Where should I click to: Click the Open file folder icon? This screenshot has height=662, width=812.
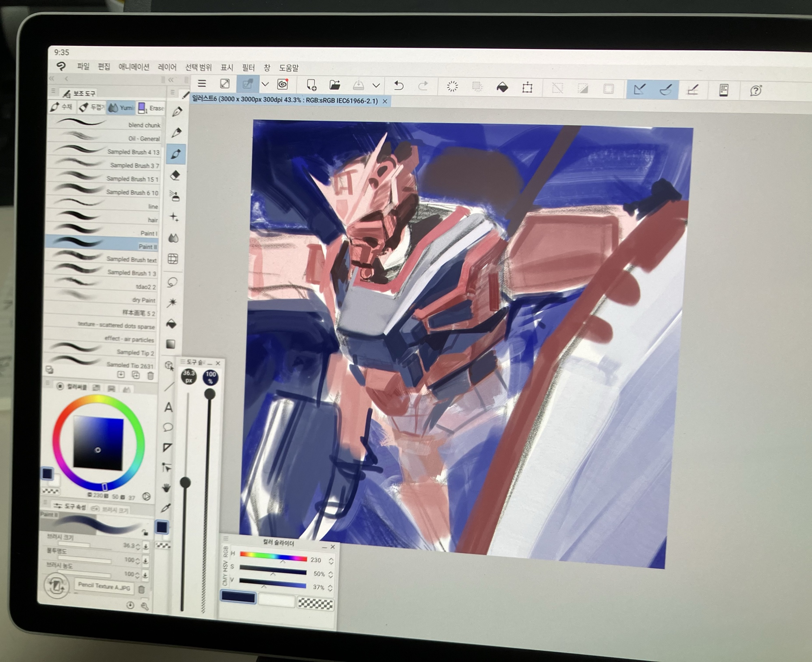[335, 85]
